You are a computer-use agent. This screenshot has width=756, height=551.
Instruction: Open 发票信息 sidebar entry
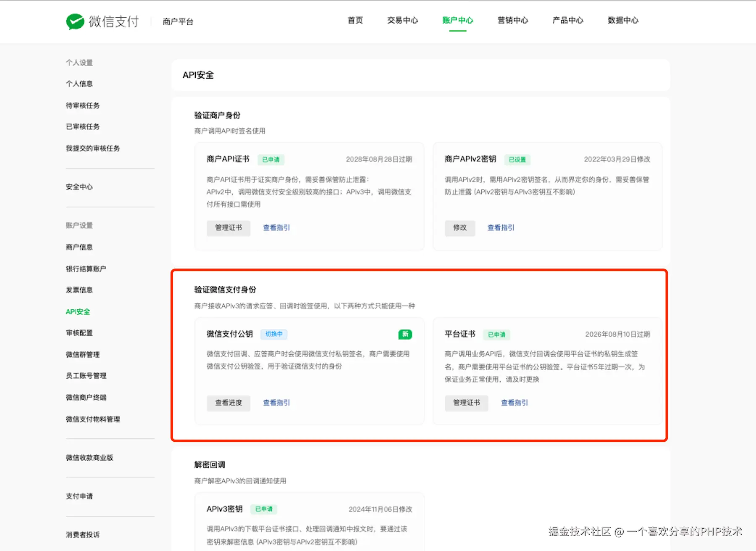(x=79, y=290)
